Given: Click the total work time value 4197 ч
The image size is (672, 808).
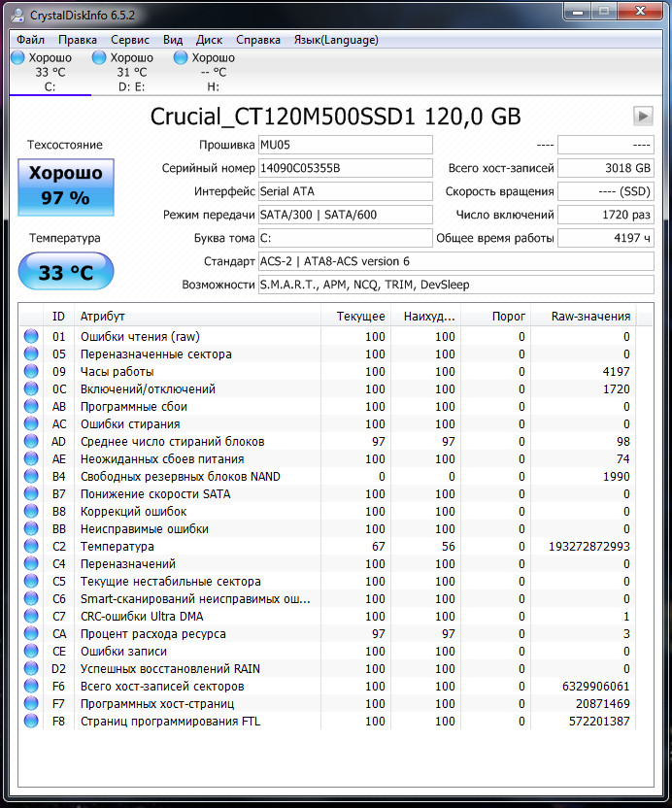Looking at the screenshot, I should (606, 238).
